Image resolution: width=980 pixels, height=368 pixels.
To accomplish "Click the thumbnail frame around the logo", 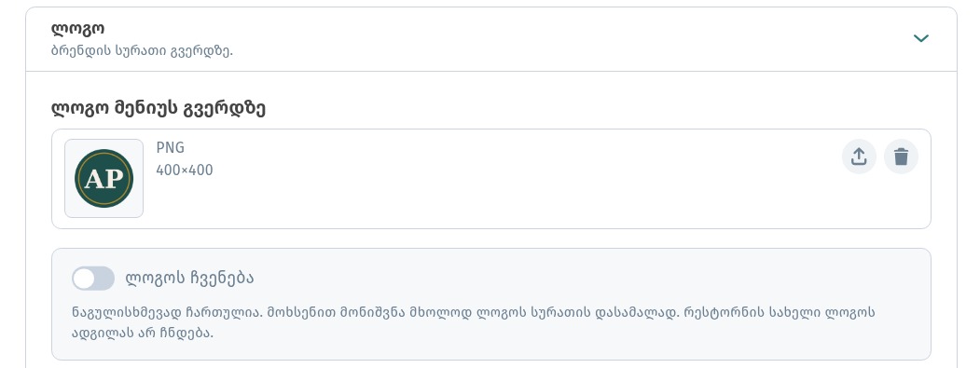I will tap(104, 178).
